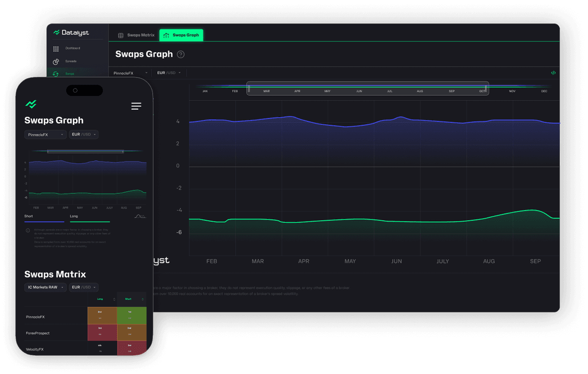Toggle the Long series in the legend
This screenshot has width=588, height=374.
click(x=73, y=216)
